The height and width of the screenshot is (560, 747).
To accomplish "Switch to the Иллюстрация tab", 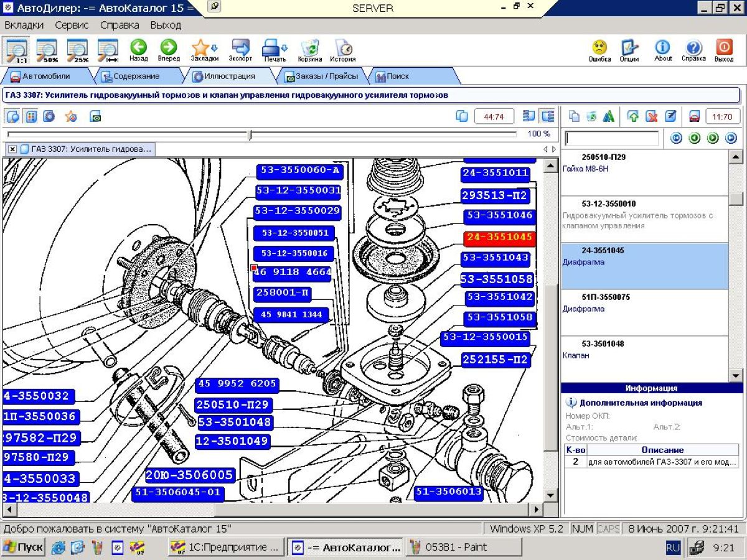I will pyautogui.click(x=229, y=77).
